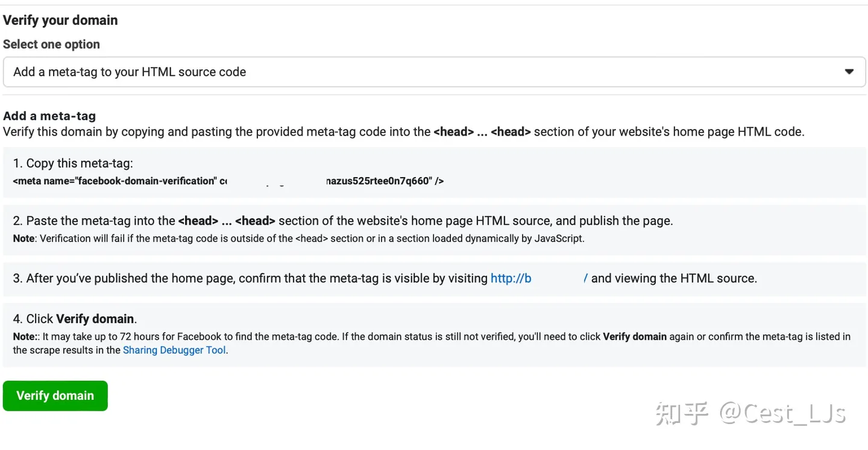Click the bold 'Verify domain' inside the step 4 note
868x450 pixels.
pos(635,337)
